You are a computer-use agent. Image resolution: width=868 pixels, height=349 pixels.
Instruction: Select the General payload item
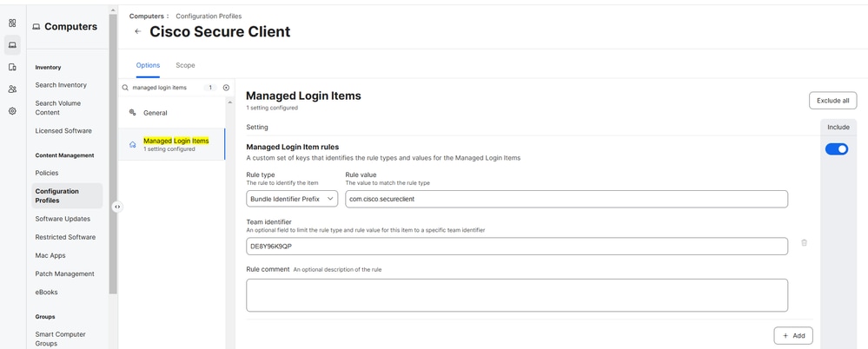point(155,113)
